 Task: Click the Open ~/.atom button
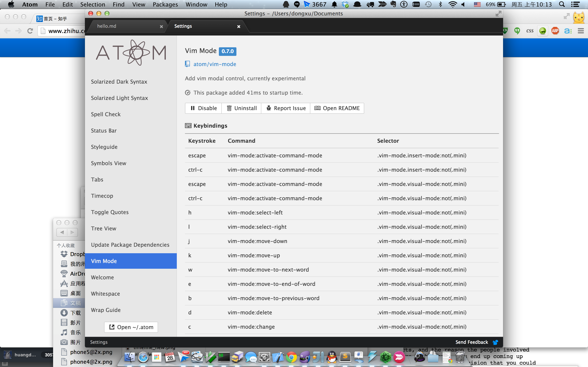[131, 327]
